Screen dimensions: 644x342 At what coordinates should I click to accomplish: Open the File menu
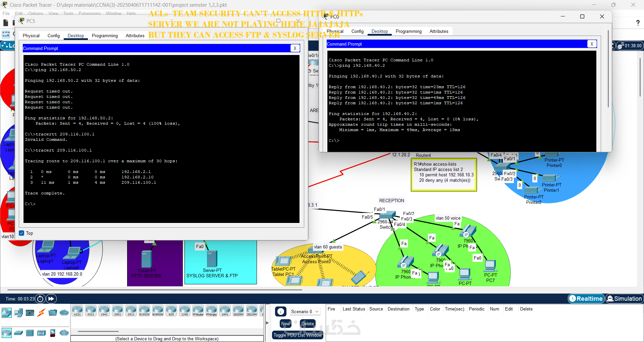click(6, 13)
